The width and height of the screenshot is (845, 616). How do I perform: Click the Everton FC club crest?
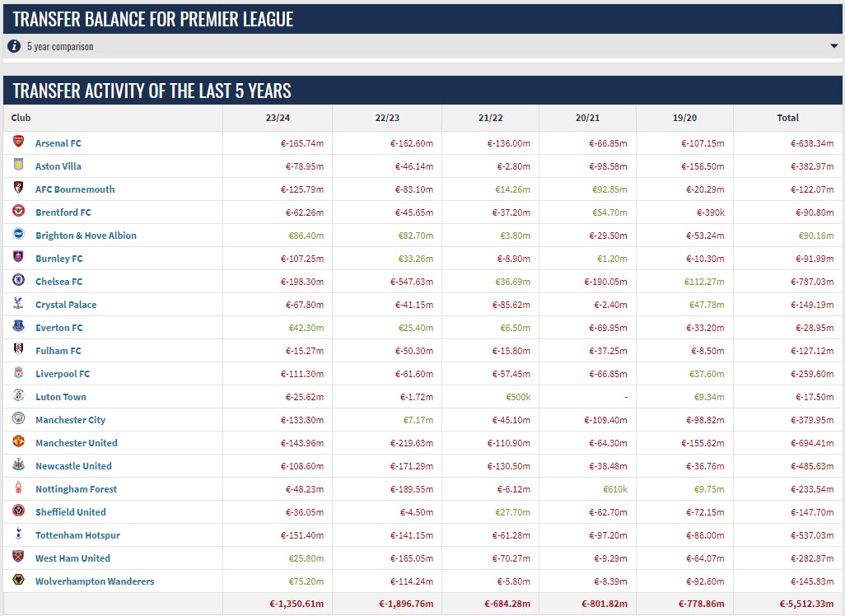coord(18,326)
